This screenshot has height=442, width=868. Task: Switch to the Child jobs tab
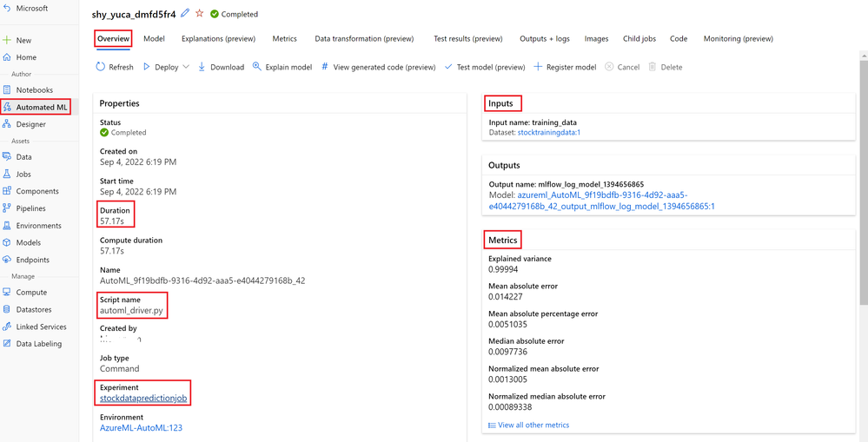pyautogui.click(x=639, y=39)
